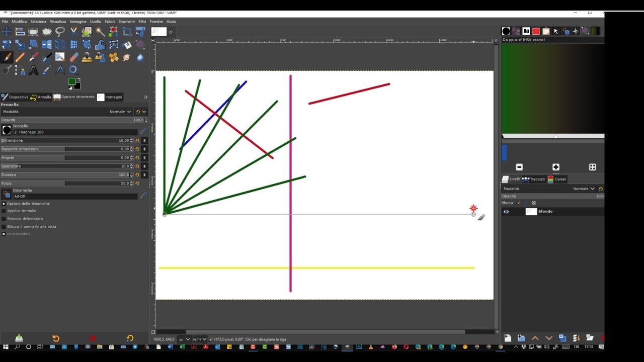644x362 pixels.
Task: Select the Scissors Select tool
Action: tap(74, 32)
